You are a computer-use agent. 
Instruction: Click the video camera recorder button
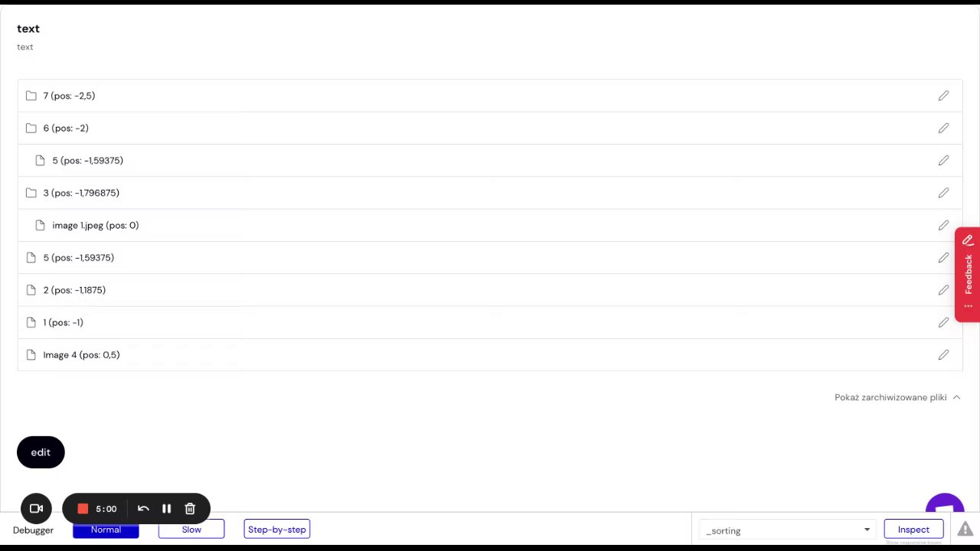pyautogui.click(x=36, y=509)
